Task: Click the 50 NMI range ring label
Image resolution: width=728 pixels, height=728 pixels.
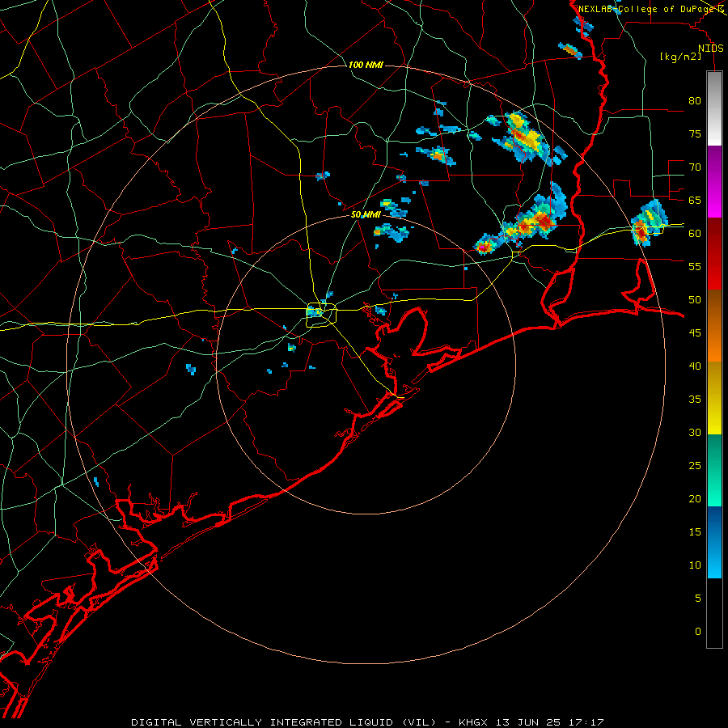Action: pos(366,214)
